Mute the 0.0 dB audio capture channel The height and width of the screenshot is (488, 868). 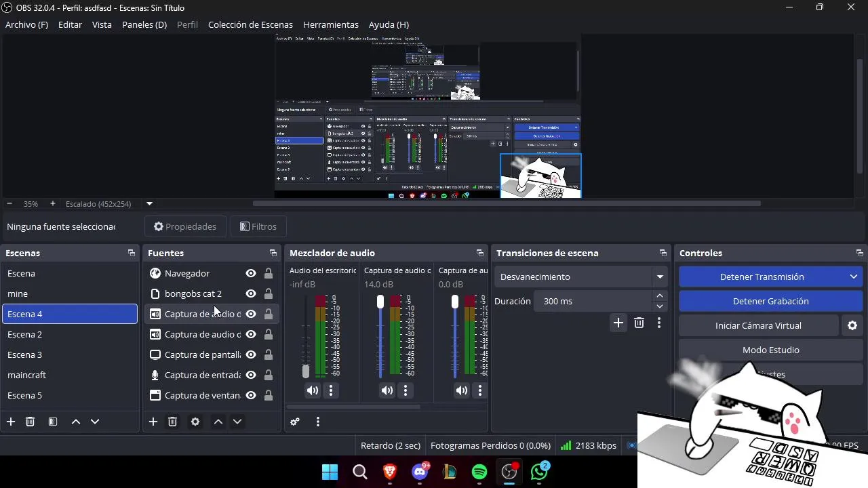(461, 390)
